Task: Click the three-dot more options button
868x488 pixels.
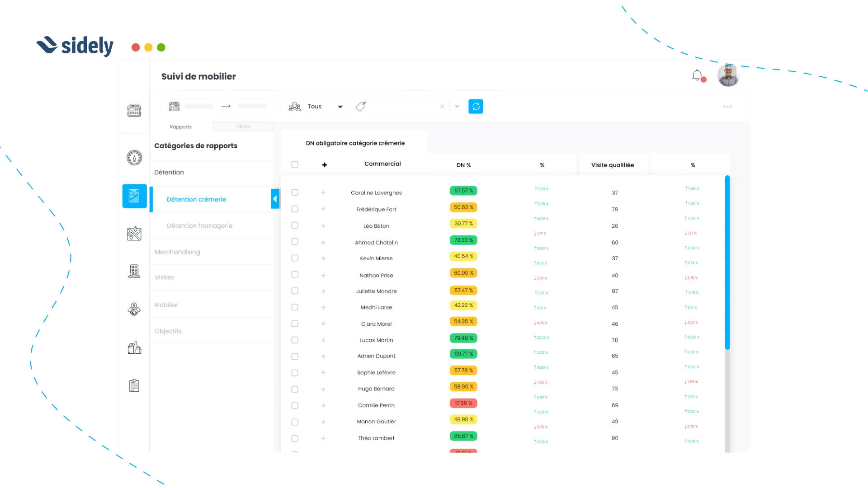Action: tap(727, 107)
